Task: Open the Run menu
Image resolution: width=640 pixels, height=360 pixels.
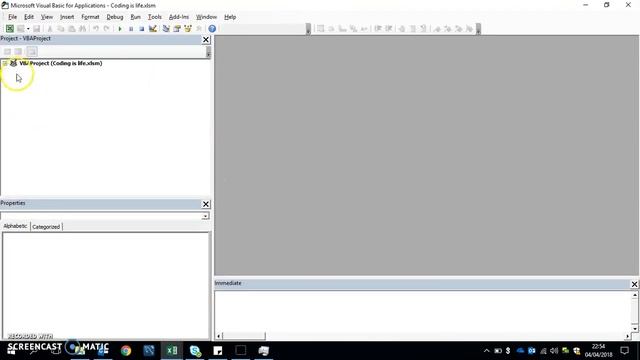Action: [136, 17]
